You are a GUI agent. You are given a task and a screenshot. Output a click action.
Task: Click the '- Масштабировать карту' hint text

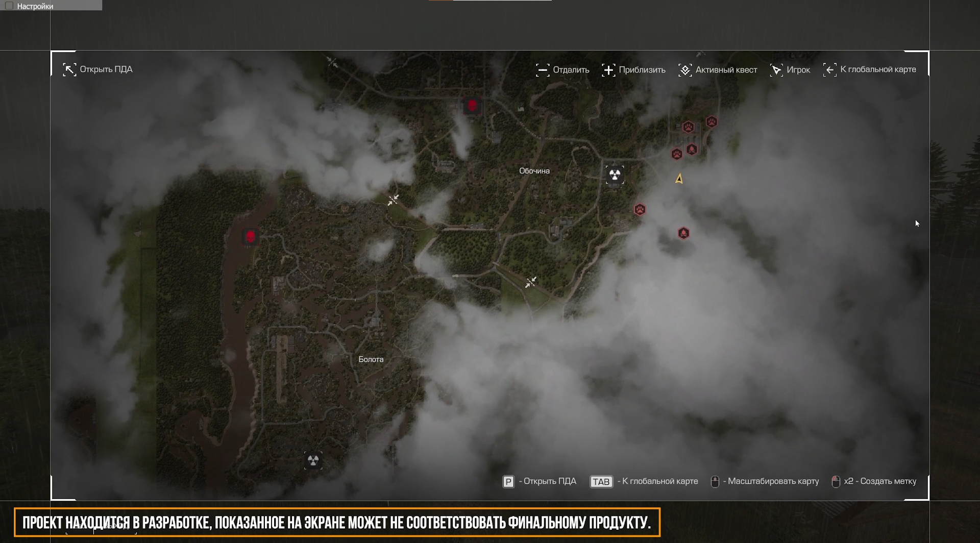click(x=771, y=481)
